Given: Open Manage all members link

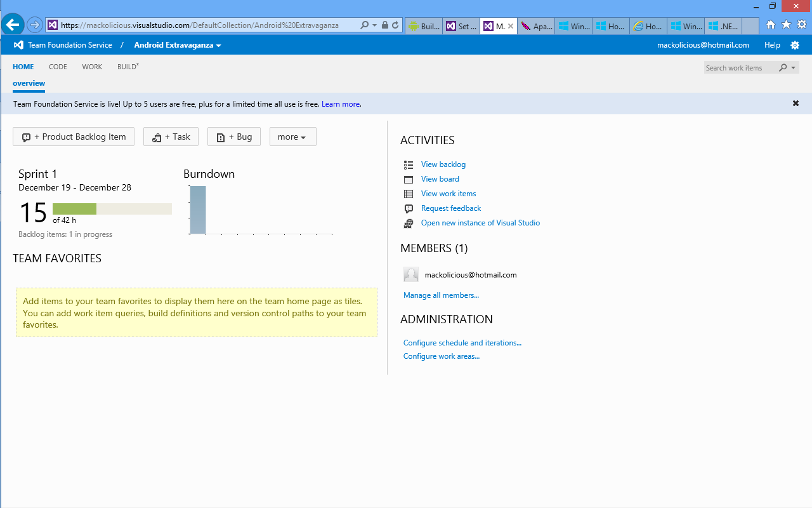Looking at the screenshot, I should [x=441, y=295].
